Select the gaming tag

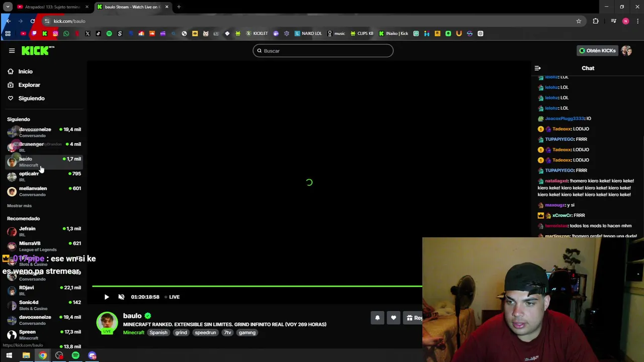coord(247,332)
